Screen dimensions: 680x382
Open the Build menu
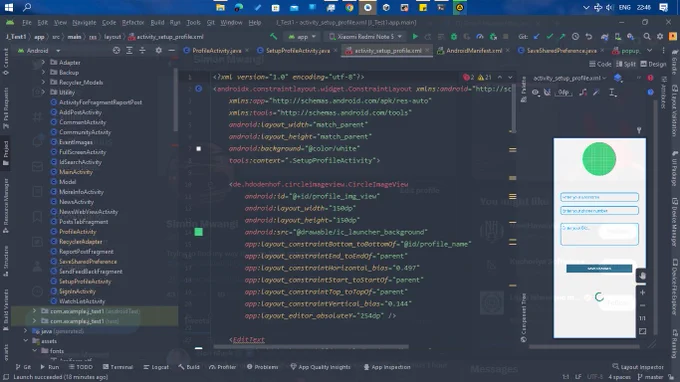[x=157, y=23]
